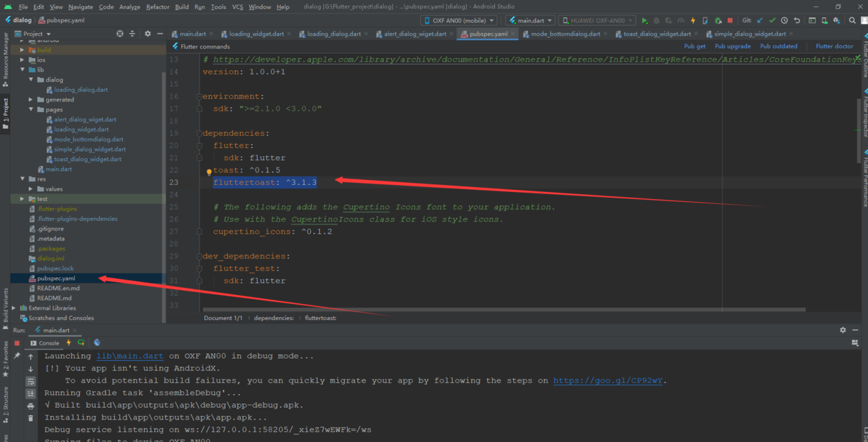
Task: Jump up the stack trace with the up arrow
Action: [x=31, y=356]
